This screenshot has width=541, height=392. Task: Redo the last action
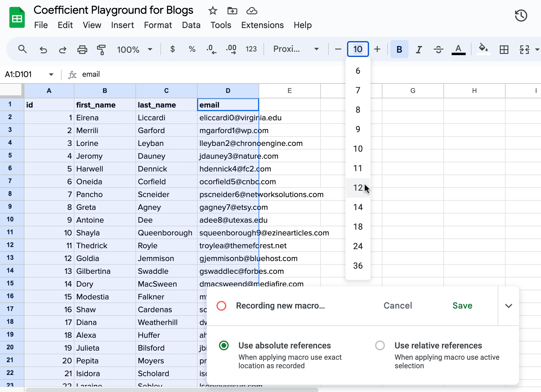click(x=63, y=49)
